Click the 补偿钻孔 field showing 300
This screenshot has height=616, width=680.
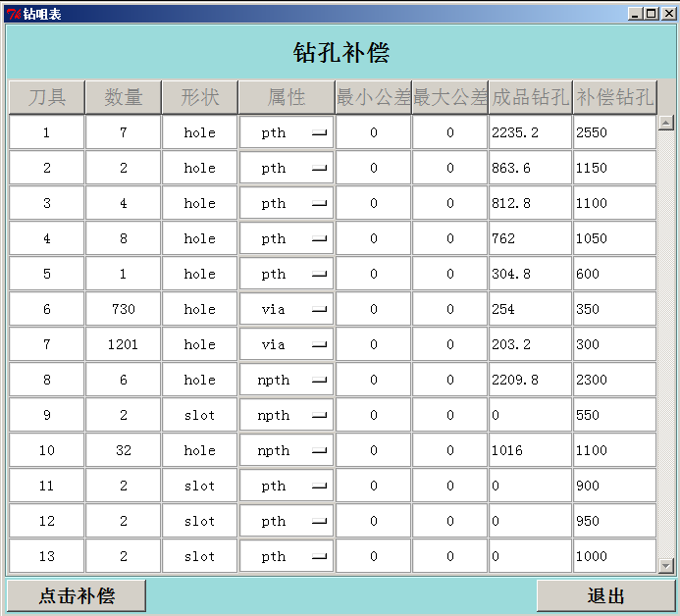pyautogui.click(x=614, y=344)
